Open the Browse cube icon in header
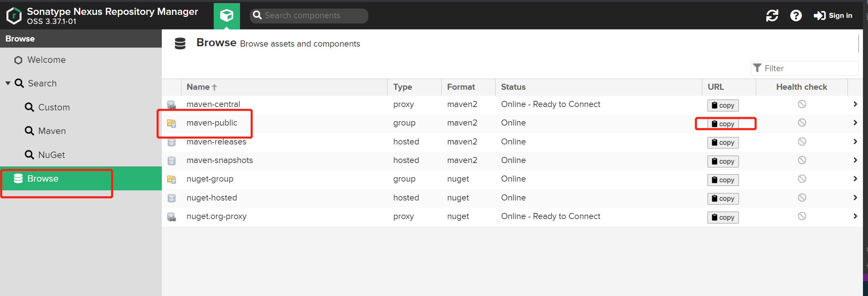 227,16
